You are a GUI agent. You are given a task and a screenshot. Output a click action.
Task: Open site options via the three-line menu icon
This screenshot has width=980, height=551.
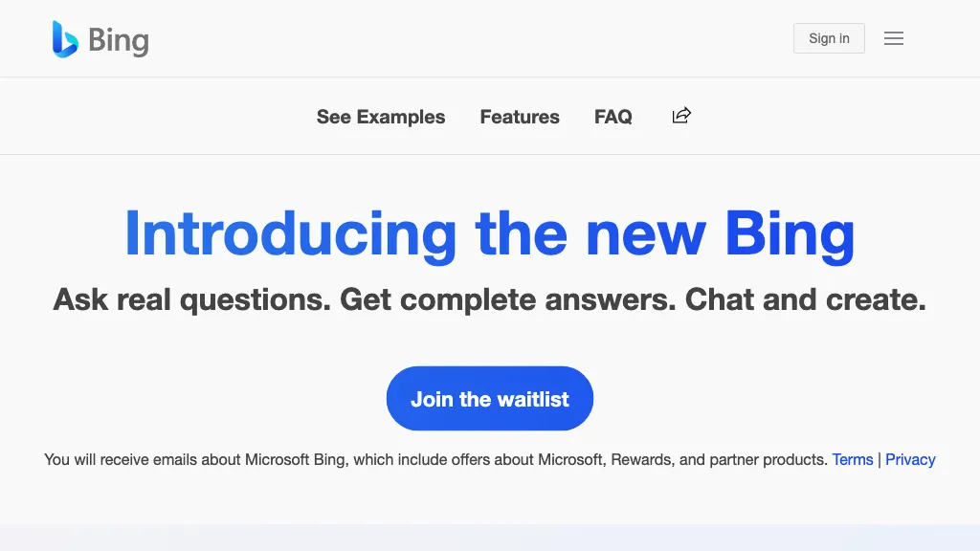pyautogui.click(x=894, y=38)
